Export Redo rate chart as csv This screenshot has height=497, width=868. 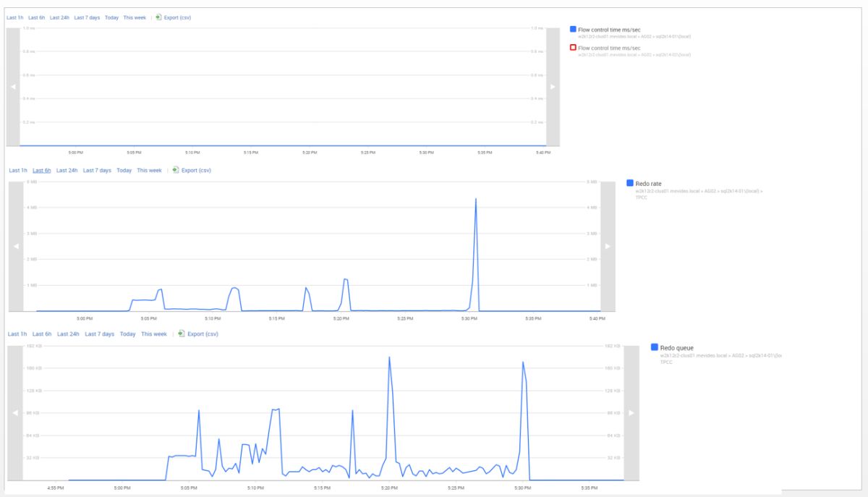(191, 171)
